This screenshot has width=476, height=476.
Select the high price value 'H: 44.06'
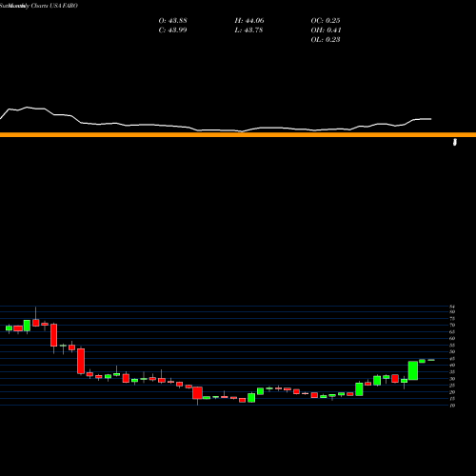point(249,21)
